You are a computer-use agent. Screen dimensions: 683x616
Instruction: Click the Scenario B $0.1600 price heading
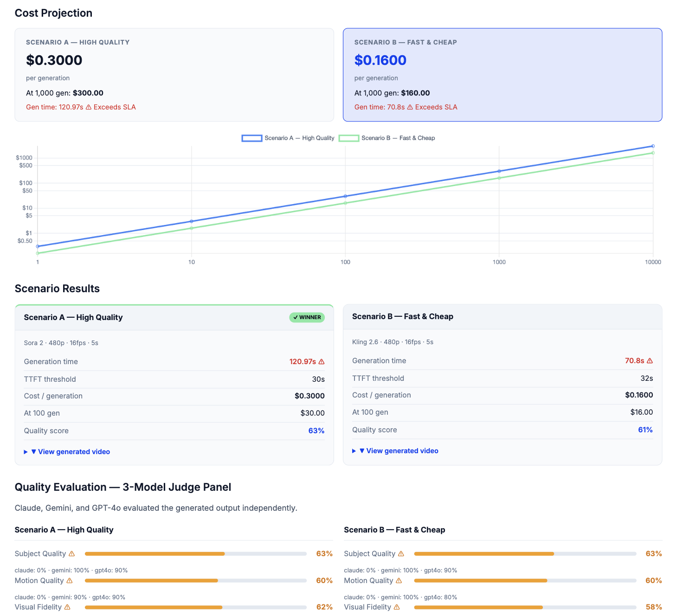[380, 60]
